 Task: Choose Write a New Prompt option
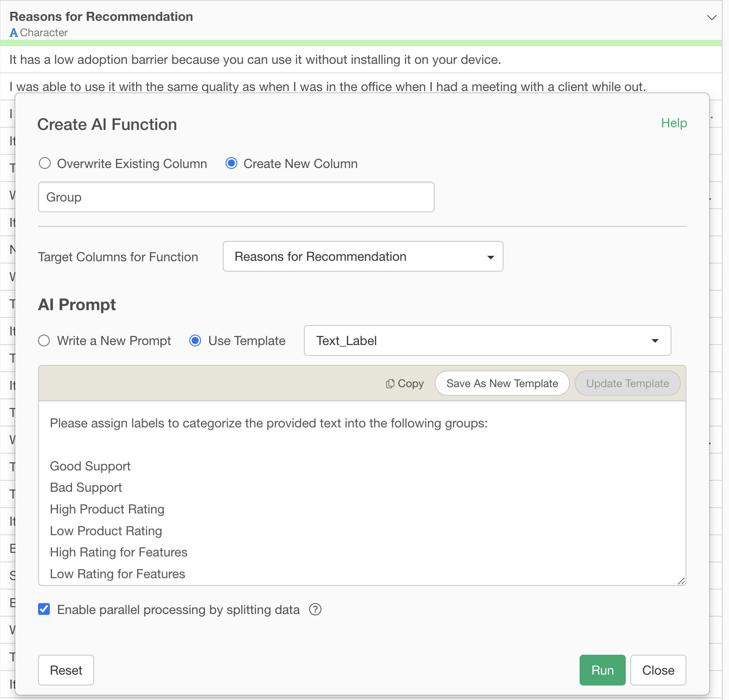pyautogui.click(x=44, y=340)
